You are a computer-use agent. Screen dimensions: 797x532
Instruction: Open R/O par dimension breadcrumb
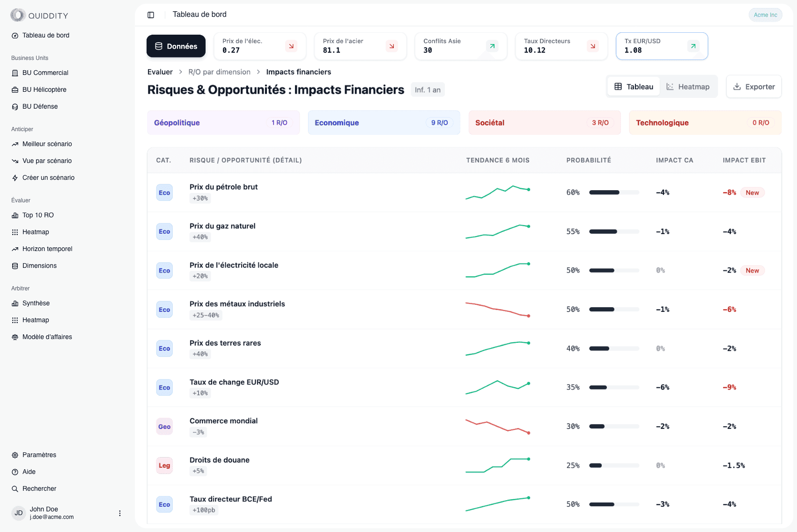(x=219, y=72)
